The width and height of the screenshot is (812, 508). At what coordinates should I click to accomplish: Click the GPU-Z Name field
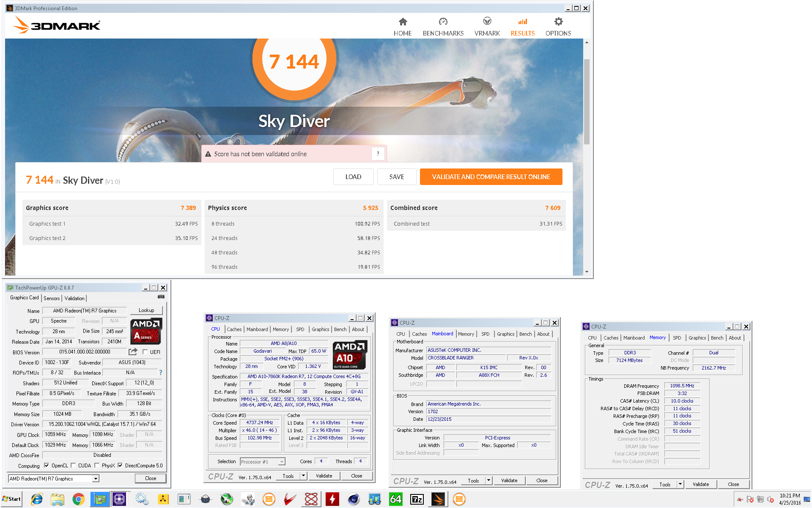pos(85,310)
